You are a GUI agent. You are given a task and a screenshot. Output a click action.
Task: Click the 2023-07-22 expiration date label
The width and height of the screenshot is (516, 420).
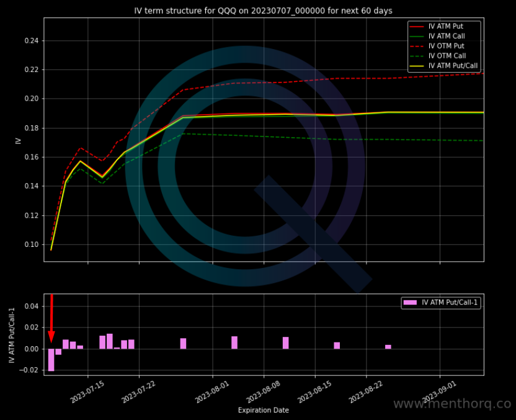[x=138, y=391]
